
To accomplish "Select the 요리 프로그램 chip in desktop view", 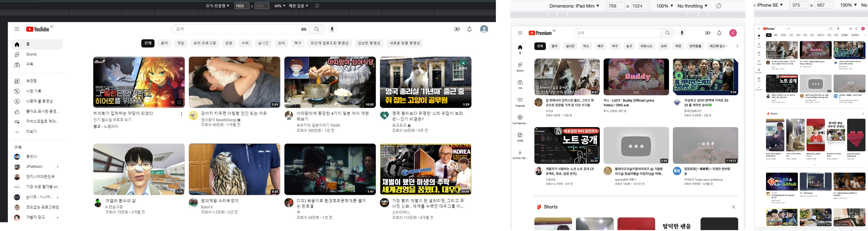I will point(205,43).
